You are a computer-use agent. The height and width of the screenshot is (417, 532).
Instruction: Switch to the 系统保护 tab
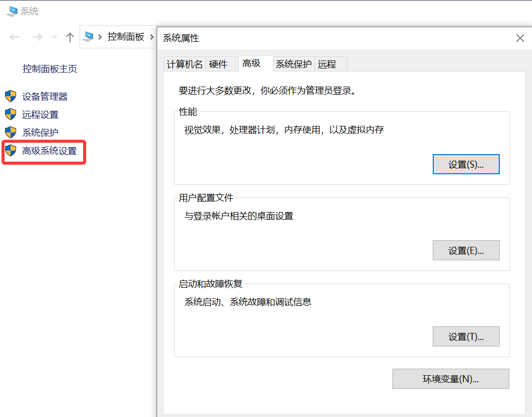pyautogui.click(x=293, y=63)
